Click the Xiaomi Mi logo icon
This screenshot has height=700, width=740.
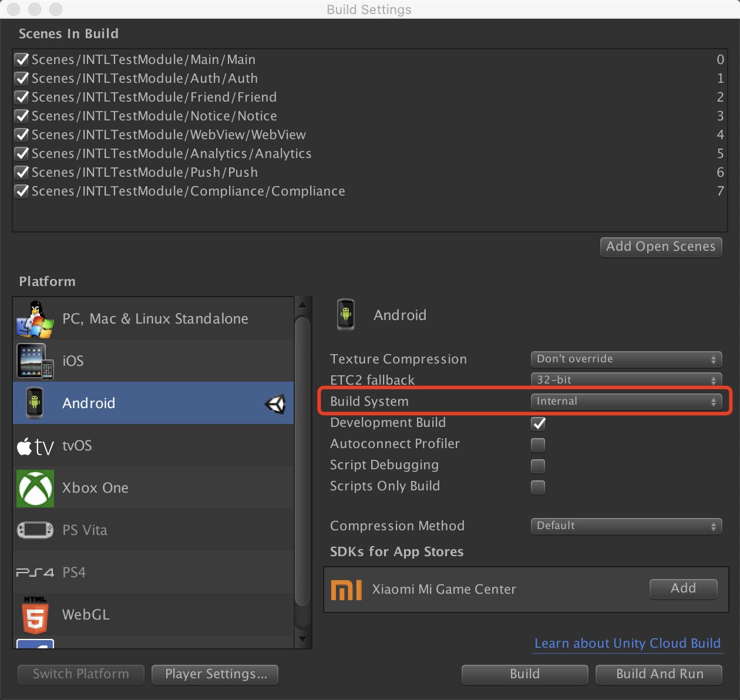point(347,590)
